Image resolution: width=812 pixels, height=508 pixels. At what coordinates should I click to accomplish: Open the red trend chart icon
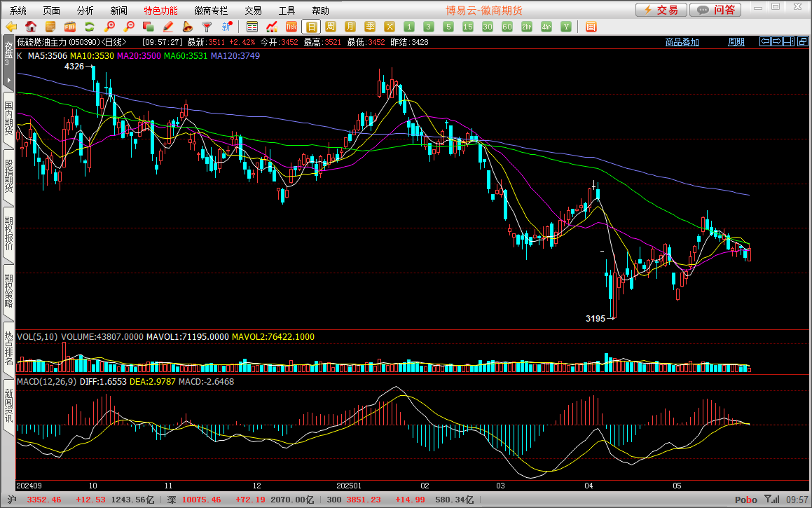272,27
